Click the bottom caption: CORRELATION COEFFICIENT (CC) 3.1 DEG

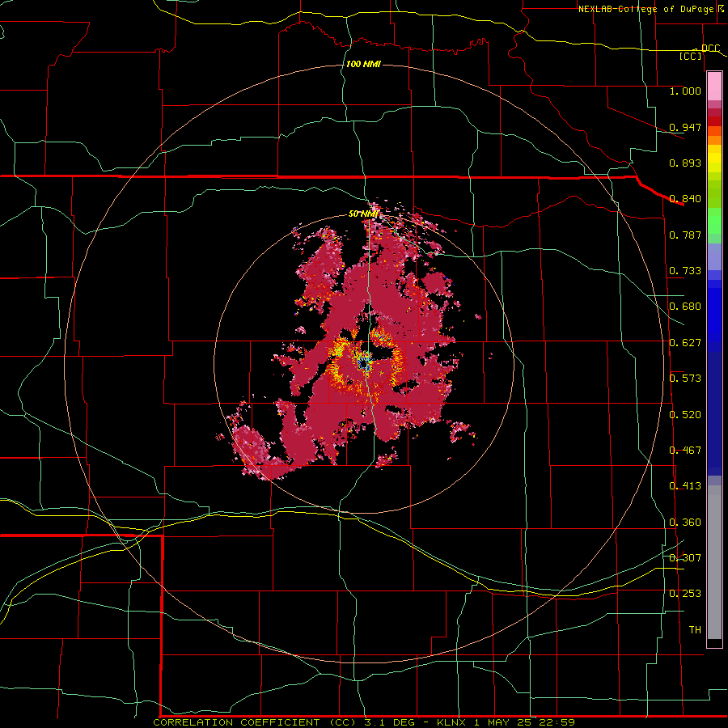tap(284, 722)
